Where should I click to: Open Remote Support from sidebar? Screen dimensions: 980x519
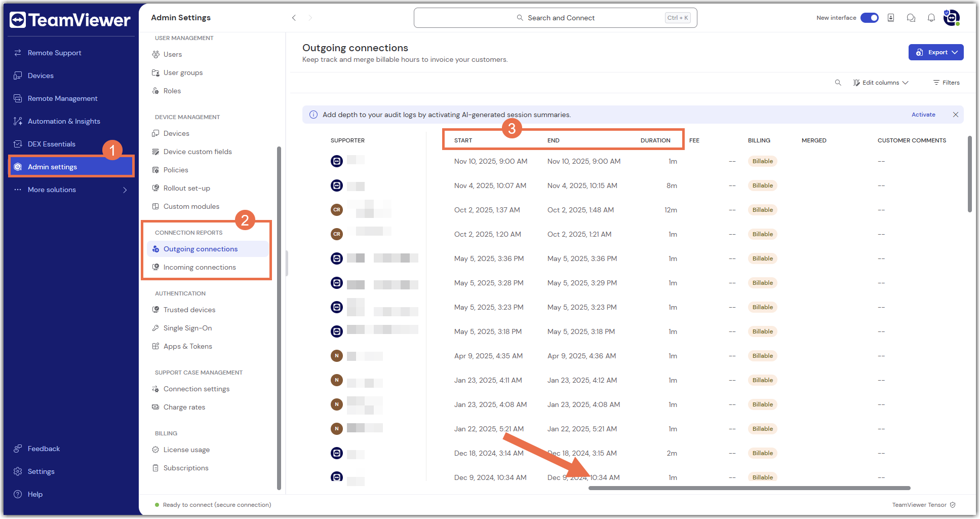click(54, 53)
